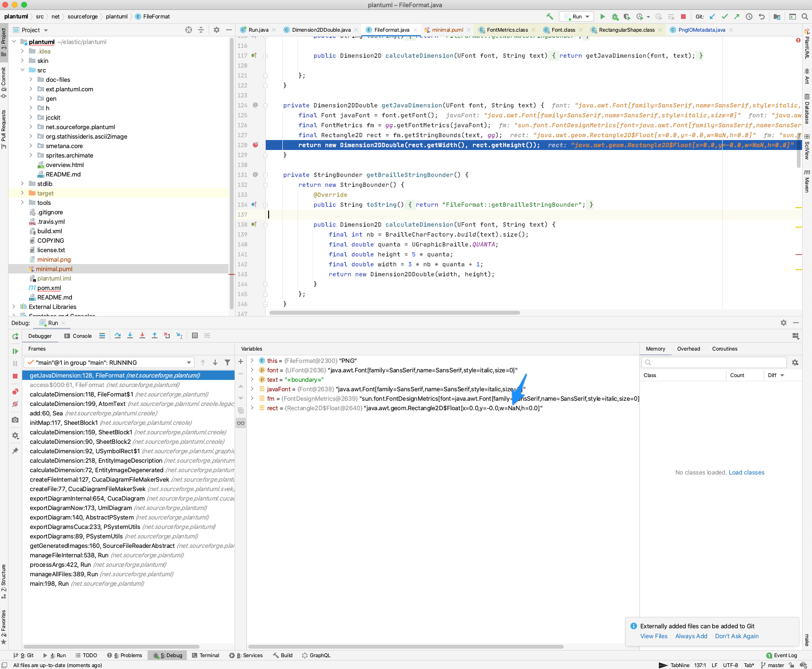
Task: Click Don't Ask Again in Git notification
Action: (x=736, y=636)
